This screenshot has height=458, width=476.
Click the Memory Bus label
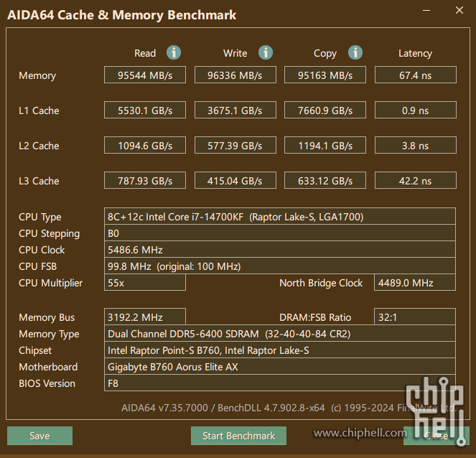click(47, 317)
